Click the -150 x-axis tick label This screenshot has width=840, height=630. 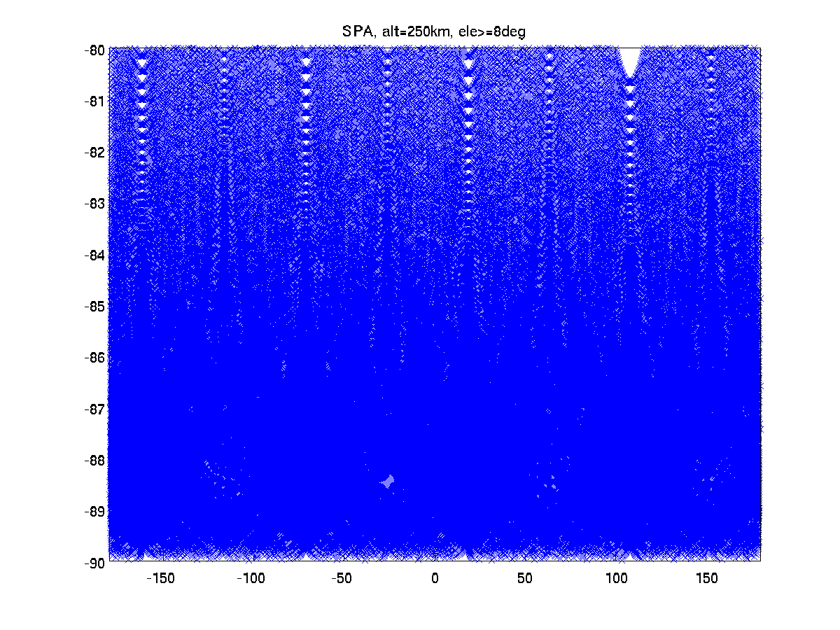(161, 578)
